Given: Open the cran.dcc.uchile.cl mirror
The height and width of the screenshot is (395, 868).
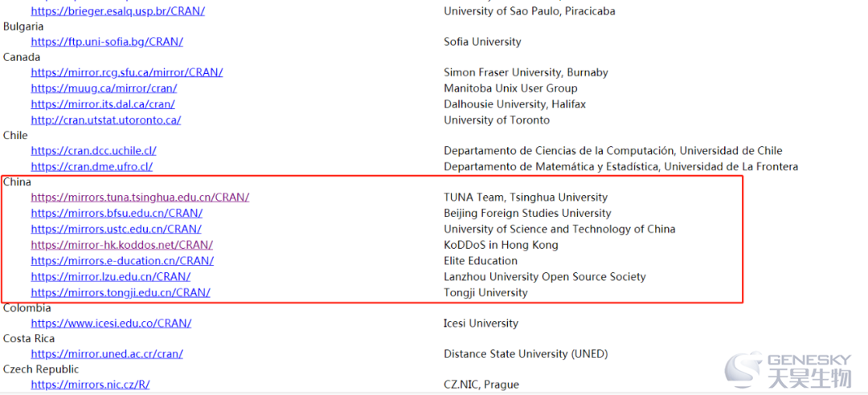Looking at the screenshot, I should coord(93,150).
